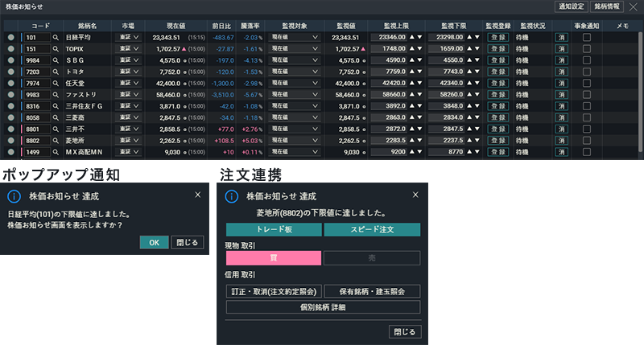Click the status dot beside code 8316
This screenshot has height=345, width=644.
tap(11, 106)
